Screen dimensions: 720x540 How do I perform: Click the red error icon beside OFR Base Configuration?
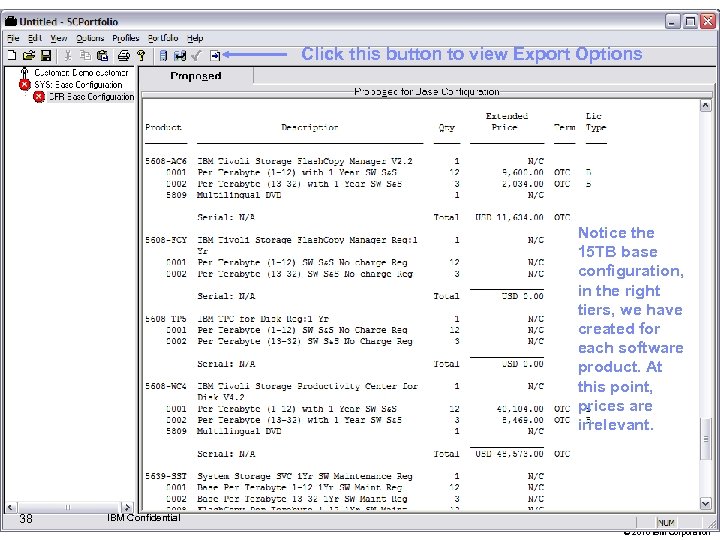39,96
